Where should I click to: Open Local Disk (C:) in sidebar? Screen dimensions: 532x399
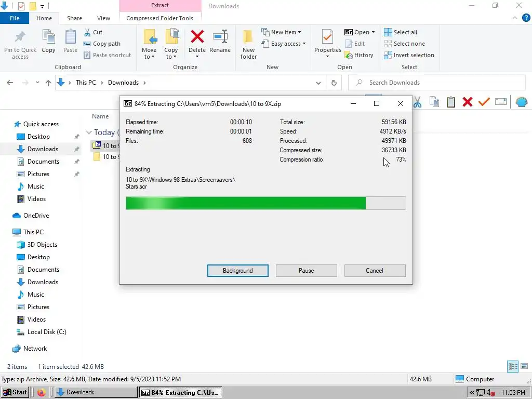47,332
